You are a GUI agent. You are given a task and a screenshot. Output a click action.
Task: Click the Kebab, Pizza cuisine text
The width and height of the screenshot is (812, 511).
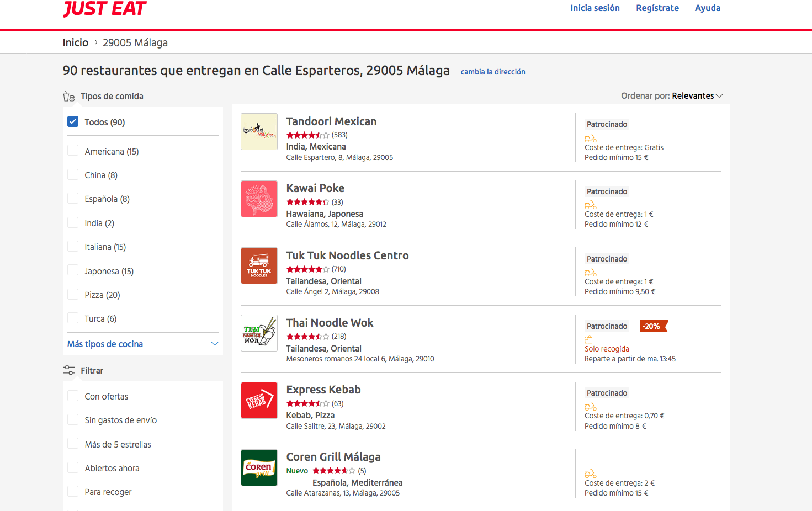pos(310,415)
